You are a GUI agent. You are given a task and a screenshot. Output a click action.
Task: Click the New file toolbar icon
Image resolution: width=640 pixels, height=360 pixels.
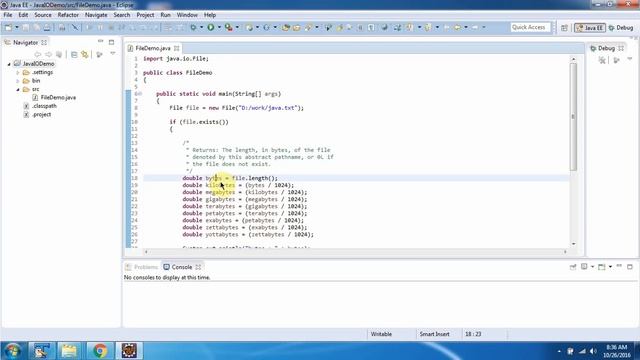(x=8, y=27)
